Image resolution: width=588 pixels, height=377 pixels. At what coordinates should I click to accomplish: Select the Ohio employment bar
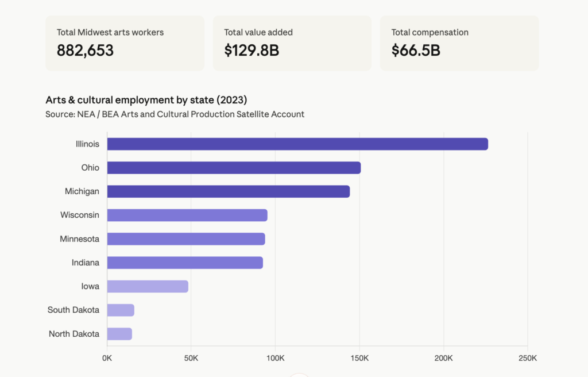[234, 168]
